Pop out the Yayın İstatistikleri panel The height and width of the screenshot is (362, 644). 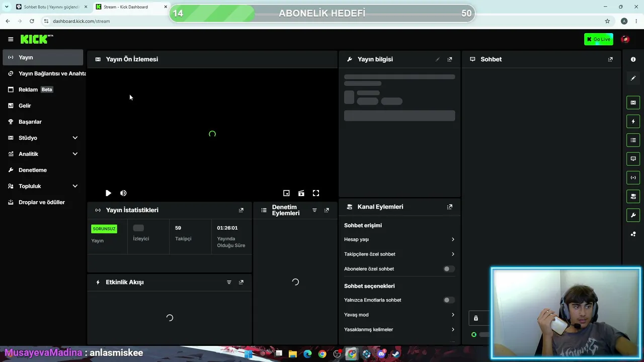pos(241,210)
